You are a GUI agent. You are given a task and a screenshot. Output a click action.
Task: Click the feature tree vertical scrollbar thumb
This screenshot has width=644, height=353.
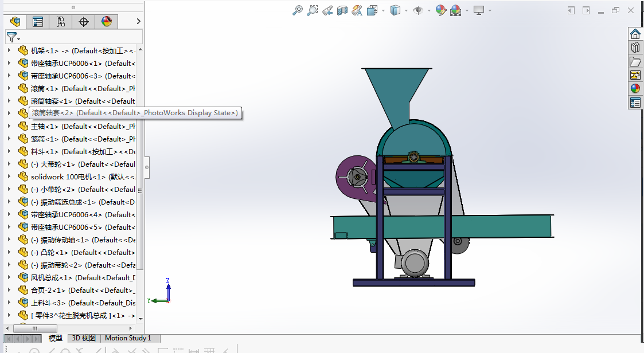coord(140,190)
